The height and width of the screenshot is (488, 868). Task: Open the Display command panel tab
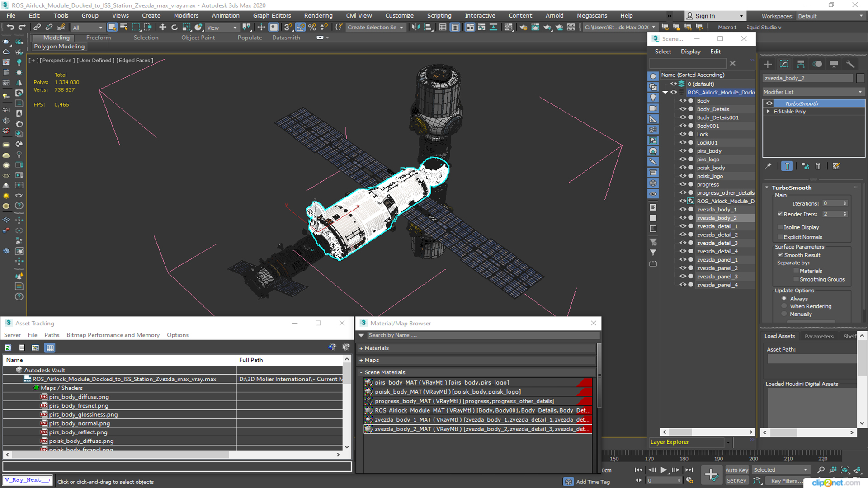tap(834, 64)
